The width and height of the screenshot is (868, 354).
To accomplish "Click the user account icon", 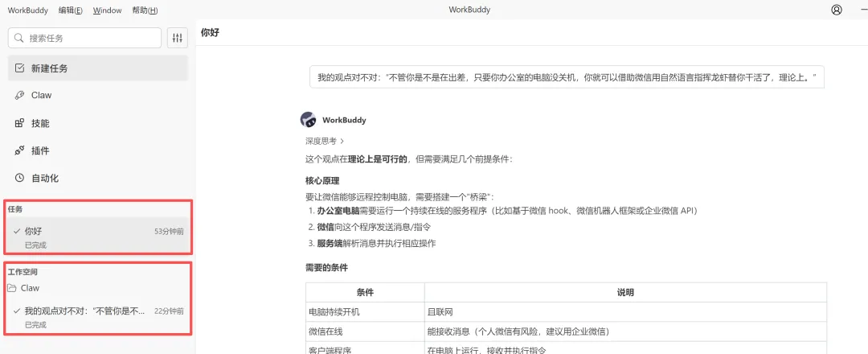I will pyautogui.click(x=837, y=10).
